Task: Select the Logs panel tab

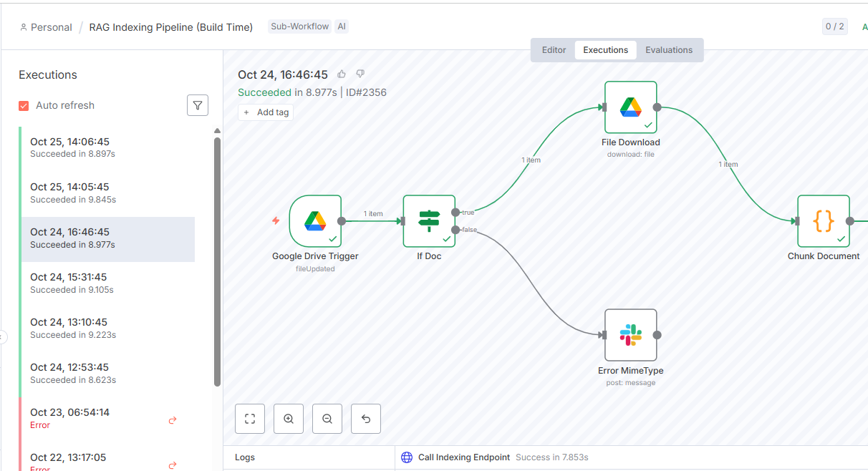Action: pos(244,457)
